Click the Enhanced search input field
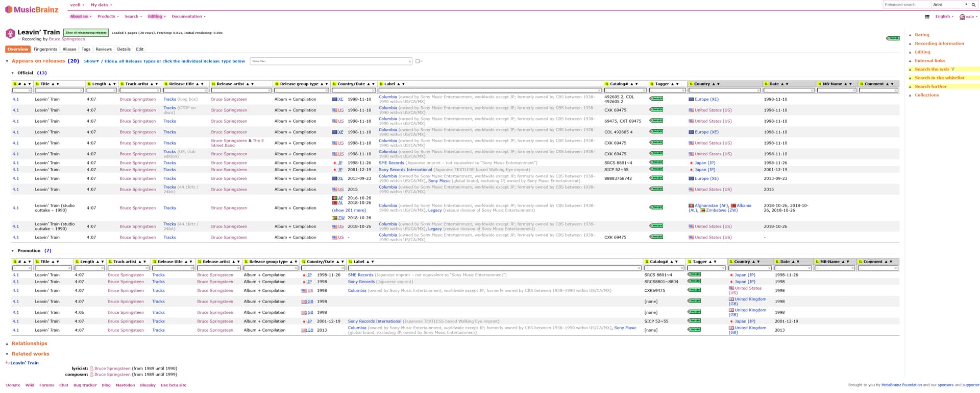Screen dimensions: 980x393 pos(906,5)
